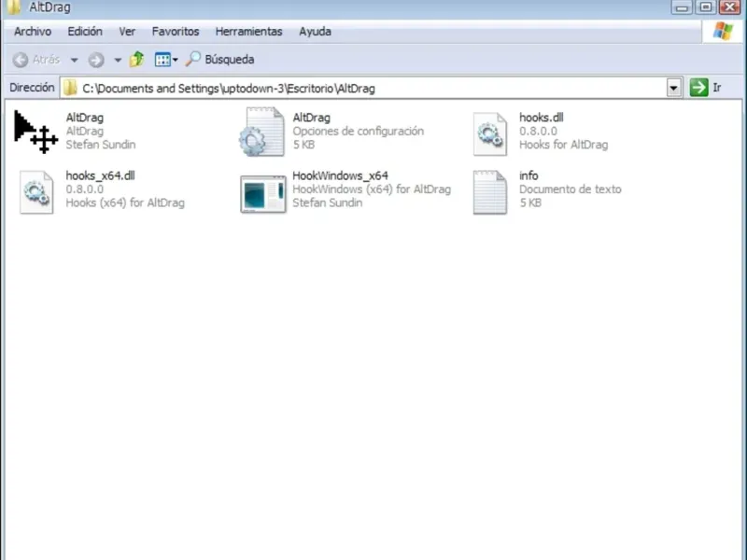Open the AltDrag application with cursor icon
The height and width of the screenshot is (560, 747).
[x=35, y=132]
